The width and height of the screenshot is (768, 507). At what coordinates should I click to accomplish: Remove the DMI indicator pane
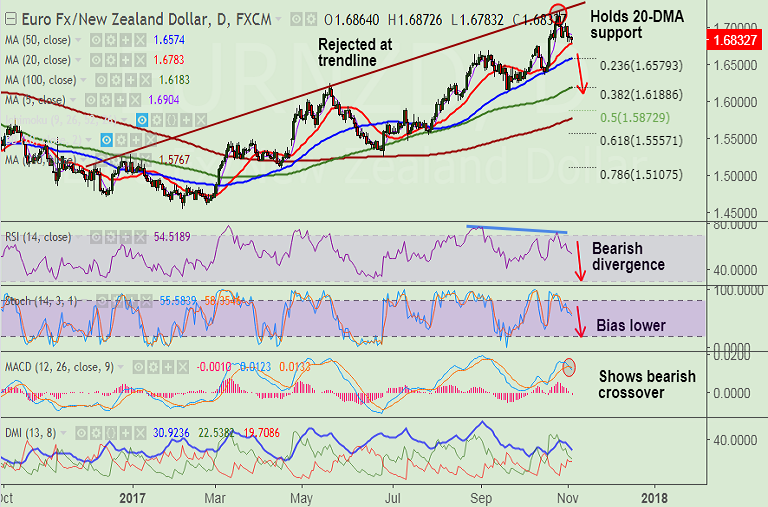(x=140, y=433)
